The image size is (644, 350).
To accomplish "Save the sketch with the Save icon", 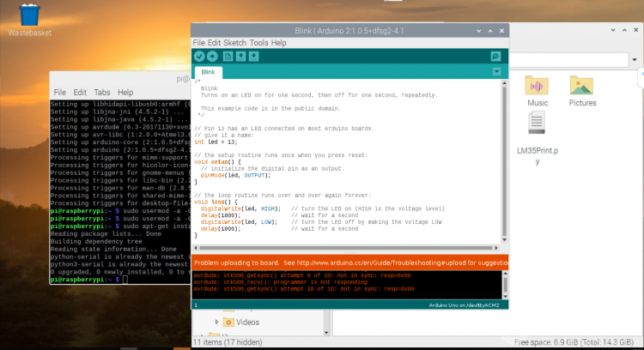I will [x=254, y=57].
